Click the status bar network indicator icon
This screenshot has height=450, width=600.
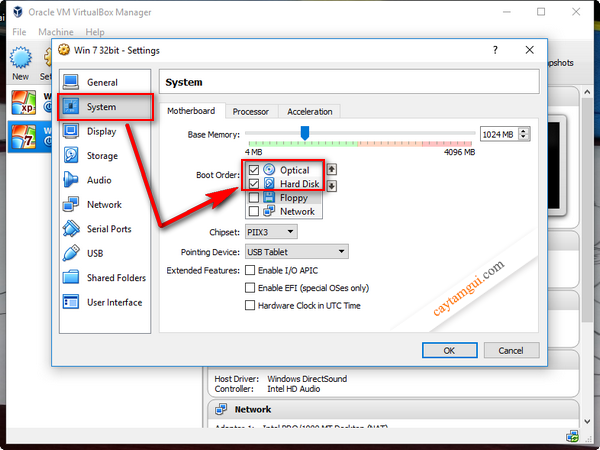pos(572,436)
